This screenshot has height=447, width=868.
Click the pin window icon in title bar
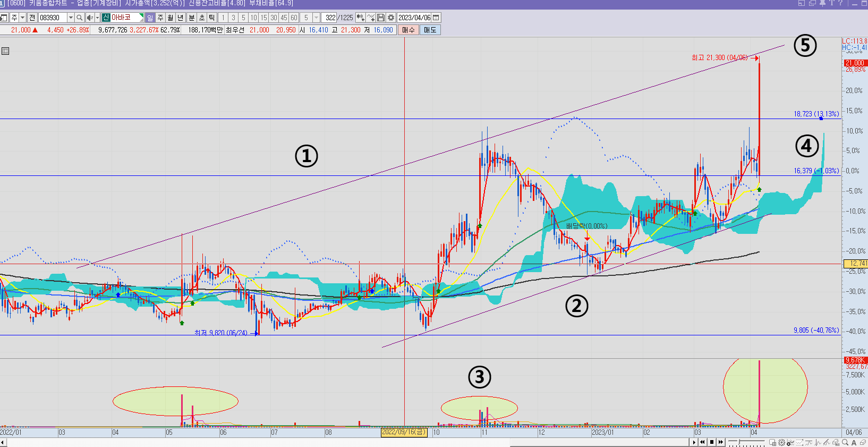pyautogui.click(x=822, y=3)
